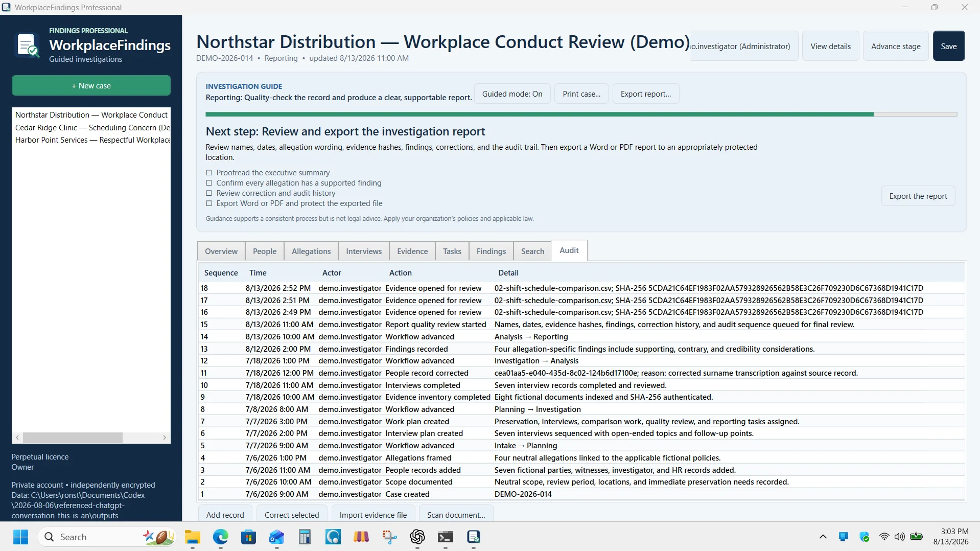Click the blue monitor icon in the tray
This screenshot has width=980, height=551.
844,537
